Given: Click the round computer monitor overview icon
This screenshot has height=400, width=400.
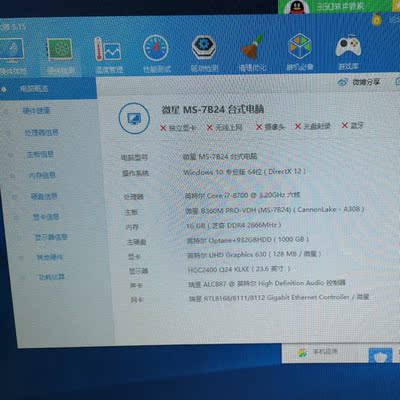Looking at the screenshot, I should [x=134, y=118].
